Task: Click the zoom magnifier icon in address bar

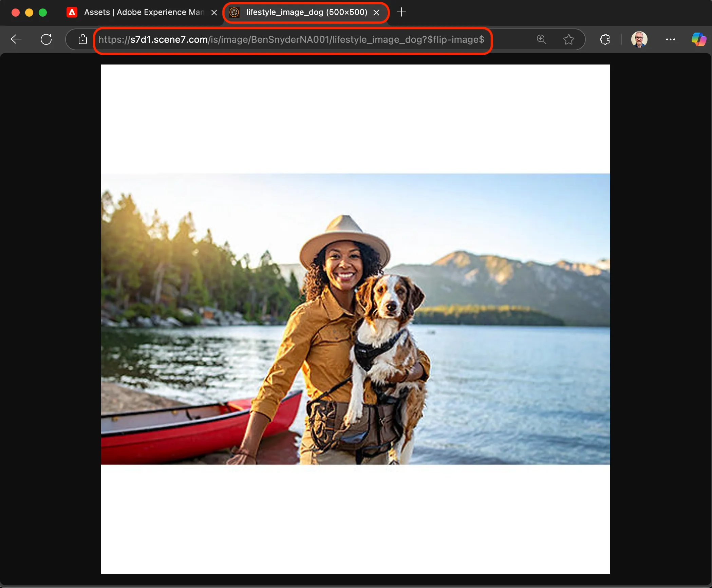Action: 542,39
